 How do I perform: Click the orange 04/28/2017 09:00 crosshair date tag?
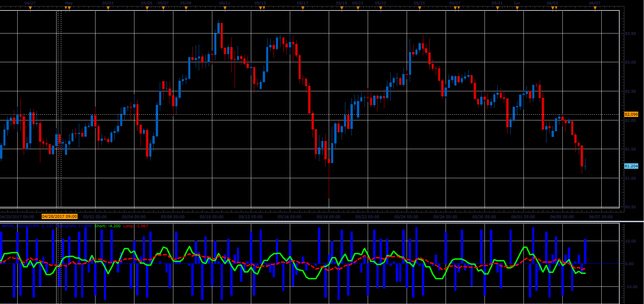(x=60, y=216)
